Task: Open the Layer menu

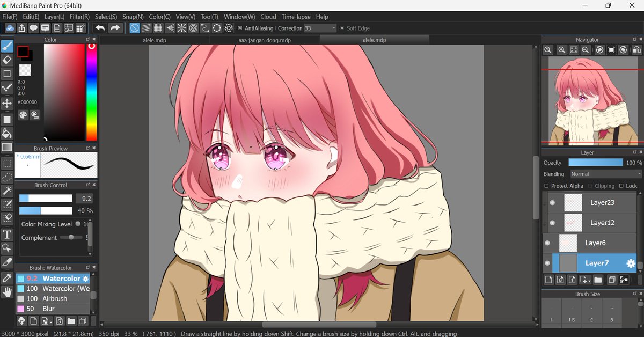Action: click(x=55, y=17)
